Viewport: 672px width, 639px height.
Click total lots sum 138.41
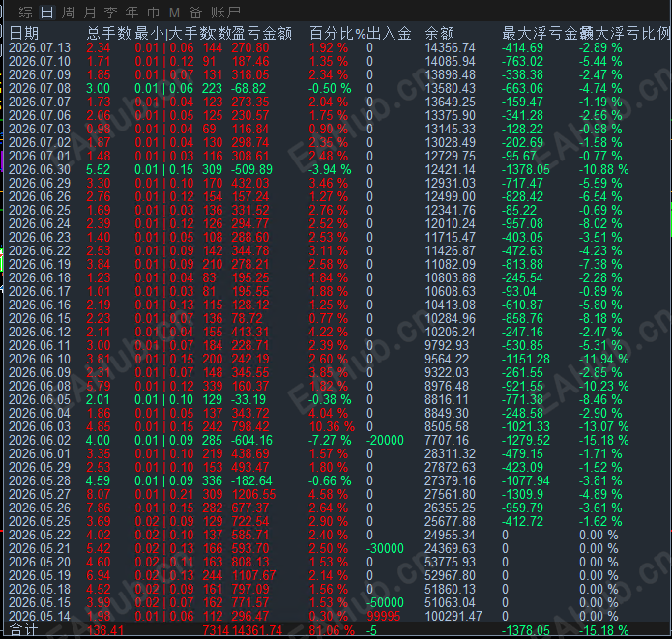pos(105,630)
